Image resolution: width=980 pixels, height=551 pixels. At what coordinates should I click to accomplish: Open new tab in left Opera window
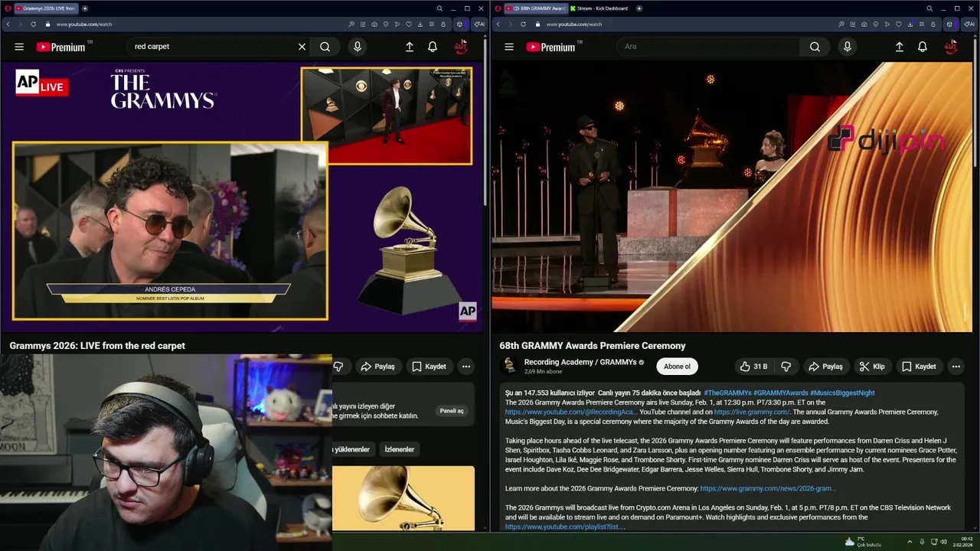[85, 8]
